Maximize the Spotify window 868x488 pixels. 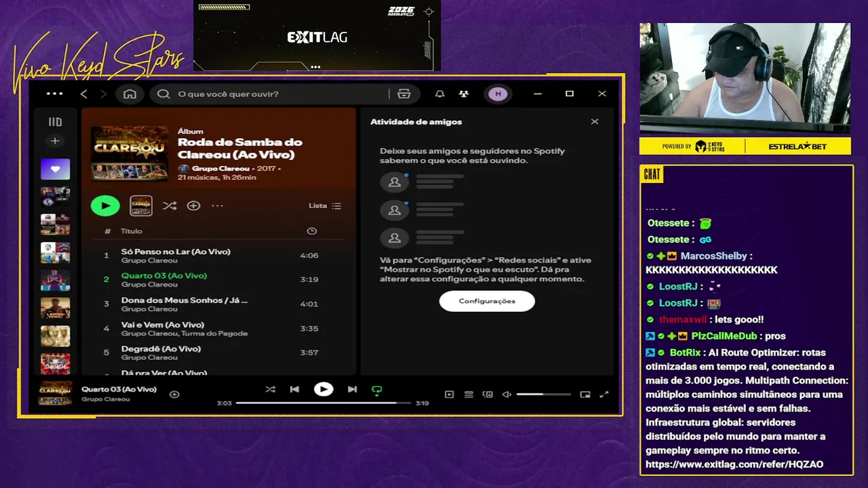point(570,94)
